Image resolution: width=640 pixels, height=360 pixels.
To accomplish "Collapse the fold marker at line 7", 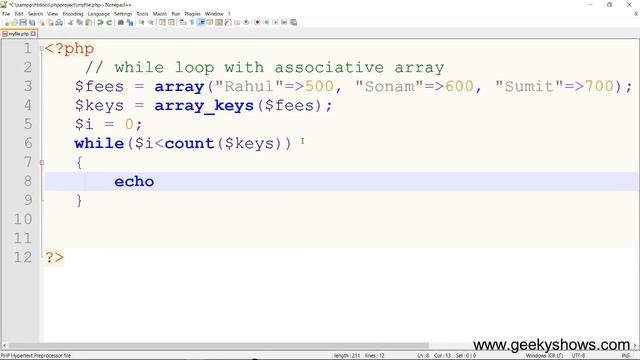I will click(42, 162).
